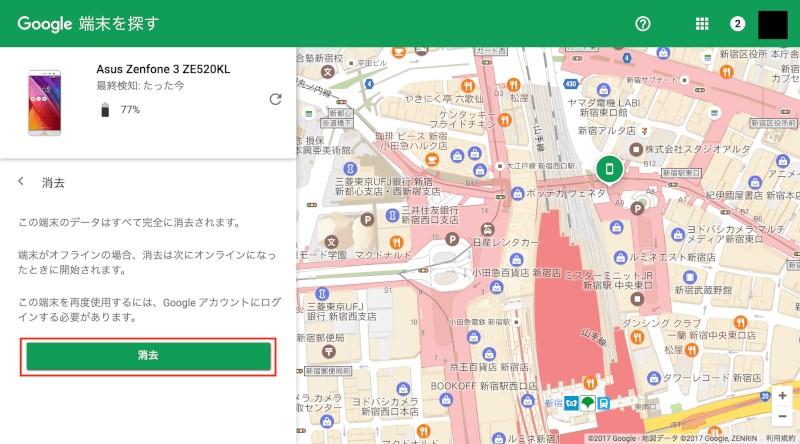Click the 利用規約 terms link on the map
This screenshot has height=444, width=800.
click(x=781, y=438)
